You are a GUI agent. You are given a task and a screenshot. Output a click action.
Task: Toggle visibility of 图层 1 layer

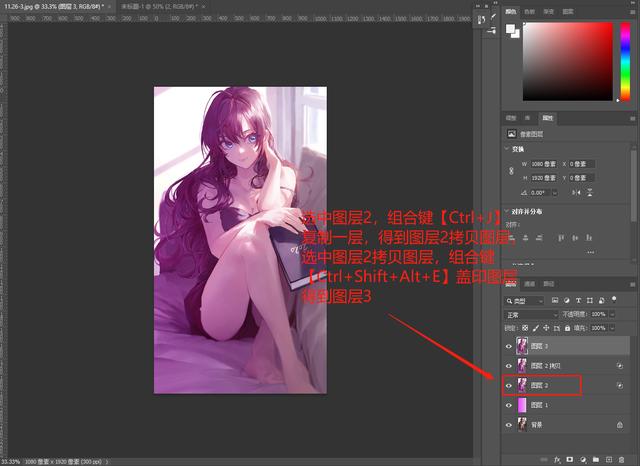(509, 406)
